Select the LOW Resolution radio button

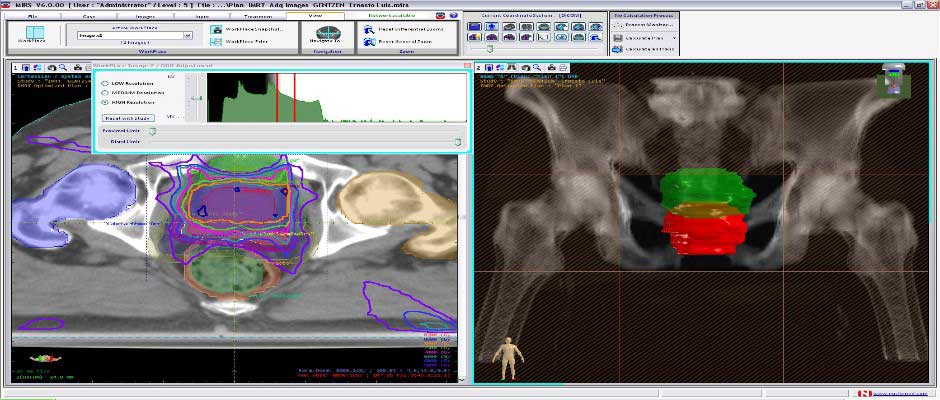tap(105, 82)
